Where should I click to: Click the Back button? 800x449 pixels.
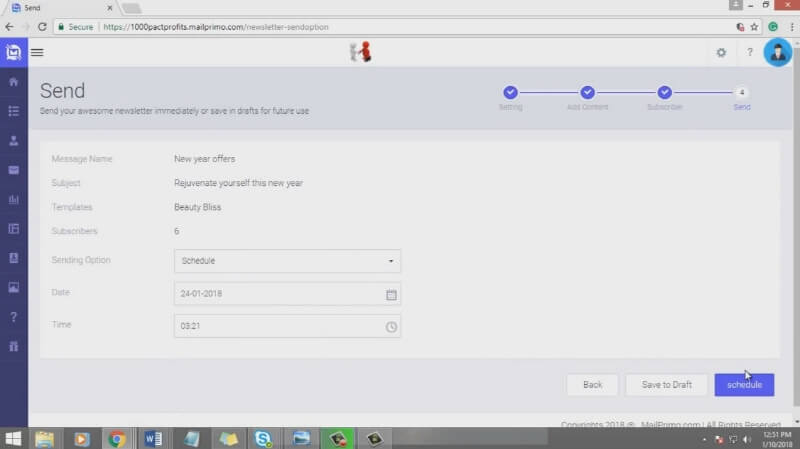(592, 385)
